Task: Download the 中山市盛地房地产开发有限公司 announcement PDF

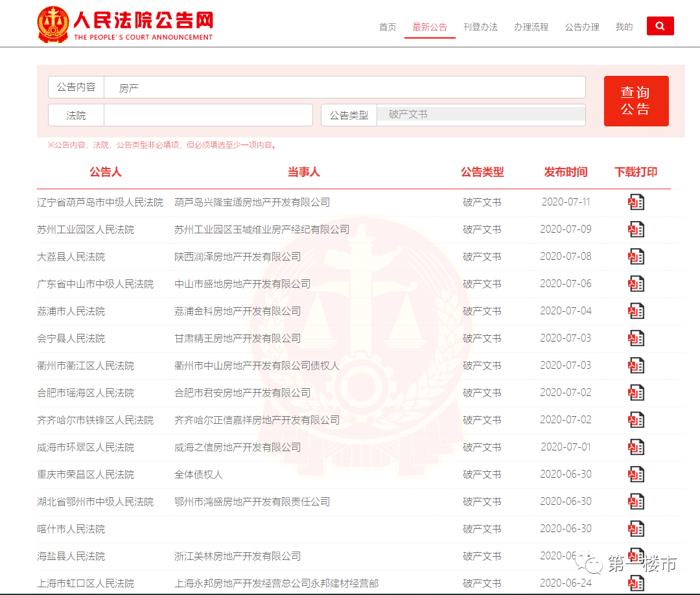Action: [x=636, y=283]
